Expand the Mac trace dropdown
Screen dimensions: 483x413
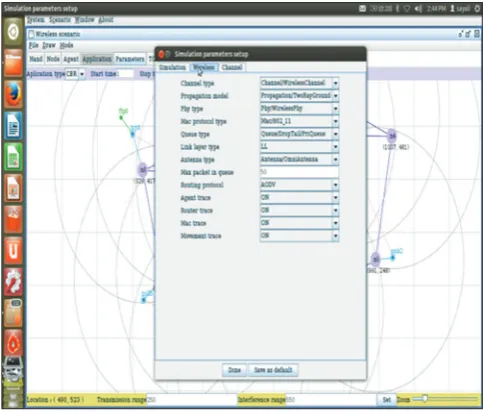[x=299, y=223]
